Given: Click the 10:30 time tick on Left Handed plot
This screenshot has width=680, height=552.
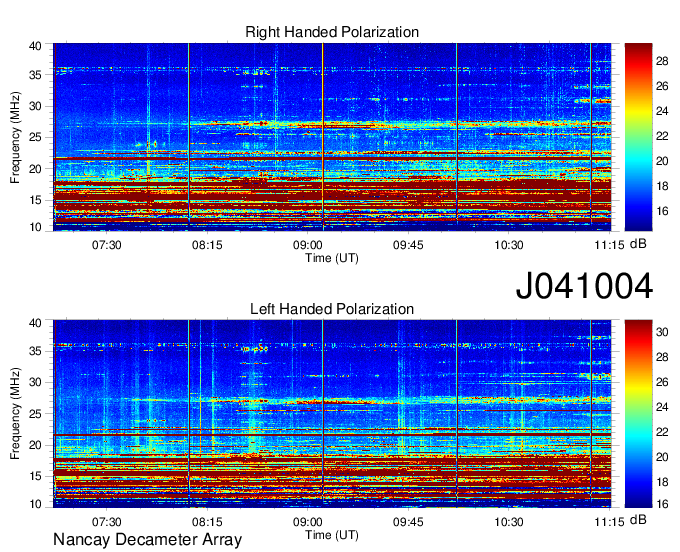Looking at the screenshot, I should tap(509, 522).
